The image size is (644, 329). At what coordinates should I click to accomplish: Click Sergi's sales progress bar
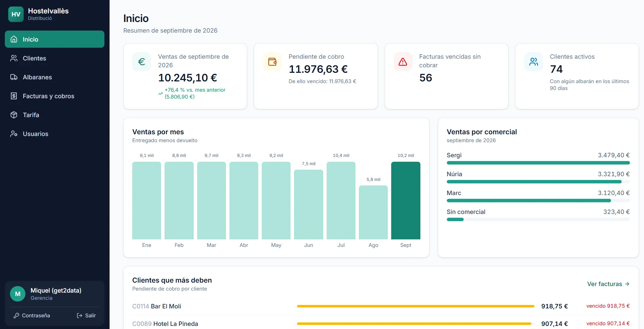click(538, 163)
